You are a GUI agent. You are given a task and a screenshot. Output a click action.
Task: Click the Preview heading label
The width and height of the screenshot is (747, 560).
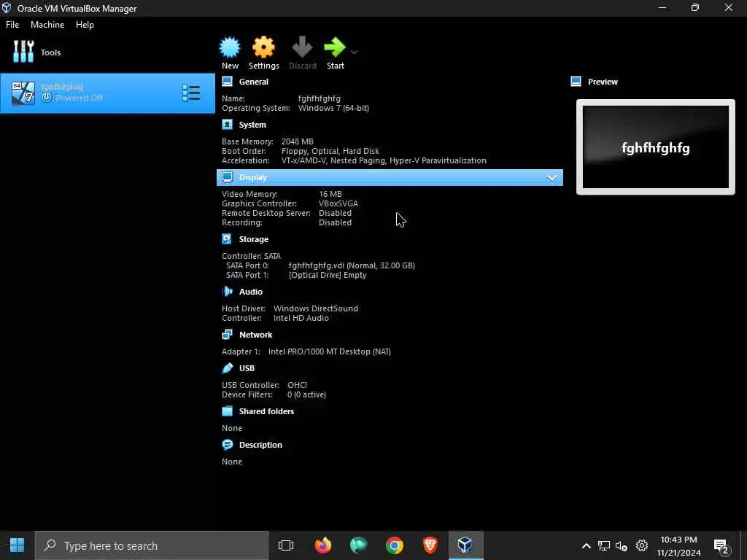(x=603, y=82)
